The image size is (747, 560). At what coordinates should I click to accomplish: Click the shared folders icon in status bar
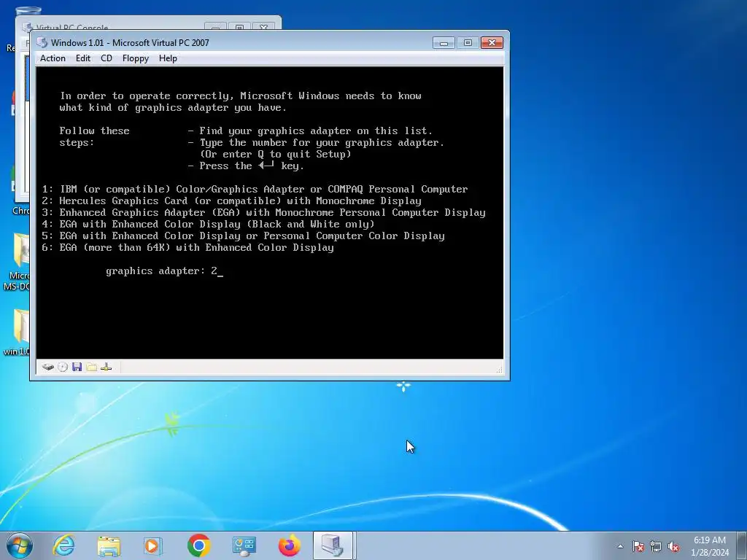[92, 367]
